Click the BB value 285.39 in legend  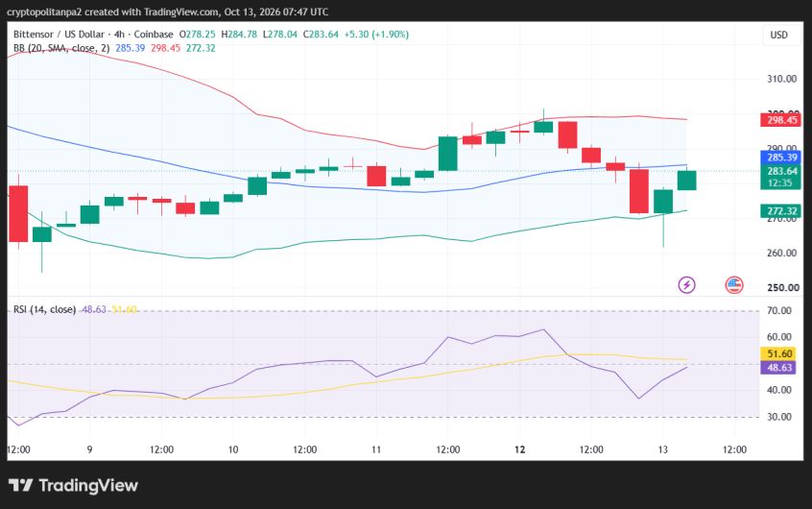[130, 48]
